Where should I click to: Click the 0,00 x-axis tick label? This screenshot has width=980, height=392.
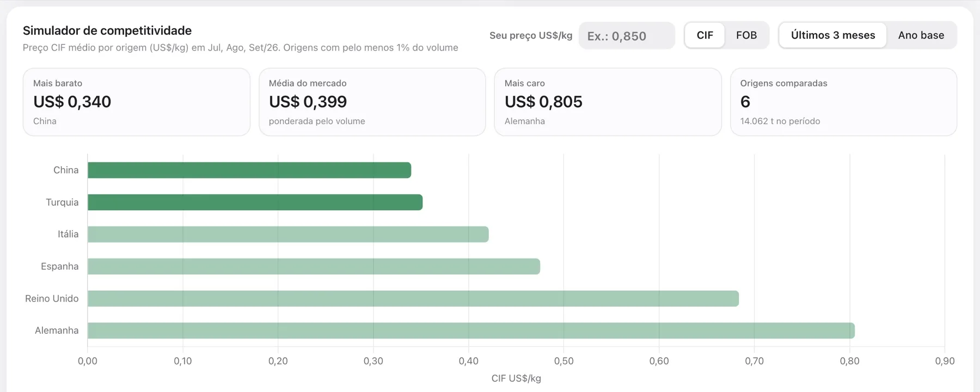[88, 361]
